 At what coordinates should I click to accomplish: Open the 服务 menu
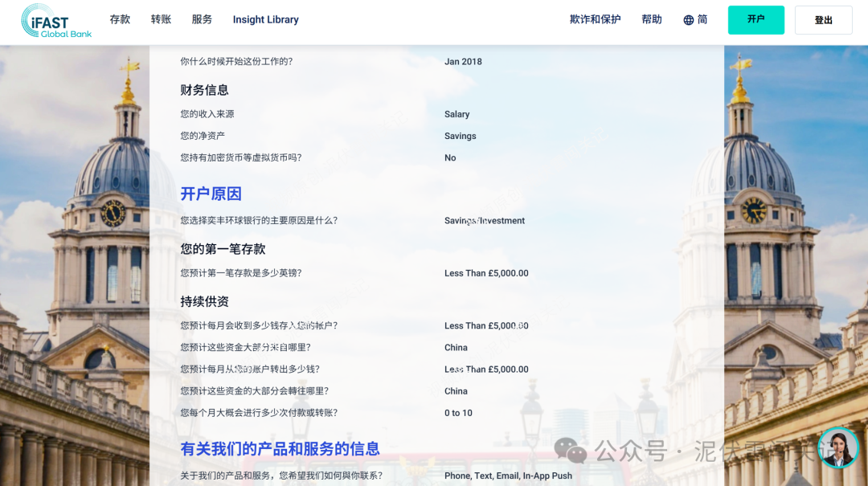[x=202, y=19]
